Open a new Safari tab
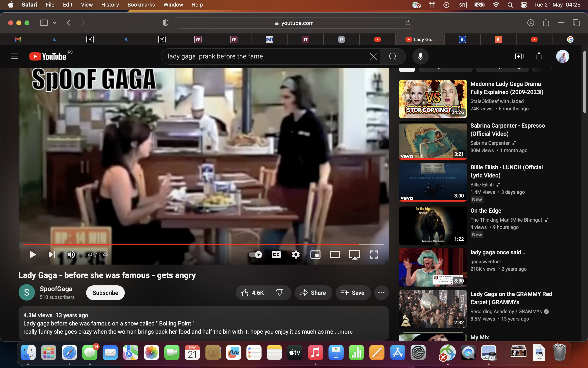This screenshot has width=588, height=368. click(x=561, y=23)
